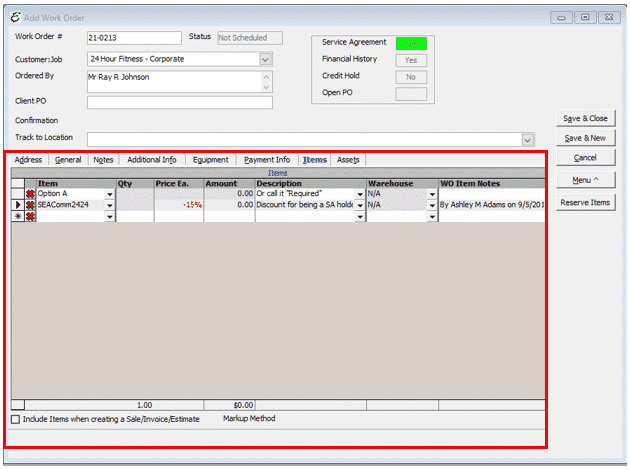Select the new row asterisk indicator
The width and height of the screenshot is (630, 469).
coord(18,217)
